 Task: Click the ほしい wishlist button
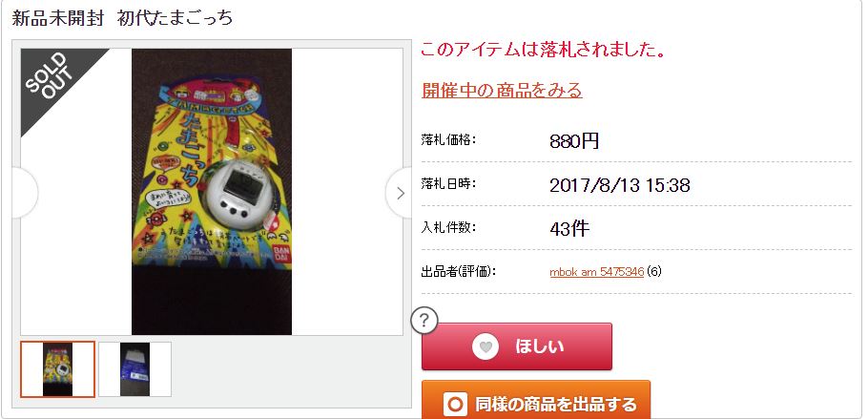pyautogui.click(x=516, y=346)
